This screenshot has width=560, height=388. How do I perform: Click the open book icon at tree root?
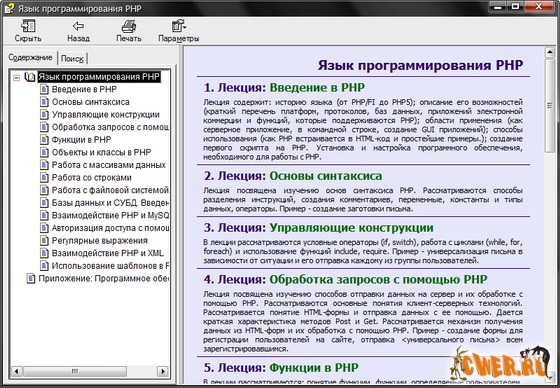coord(30,77)
